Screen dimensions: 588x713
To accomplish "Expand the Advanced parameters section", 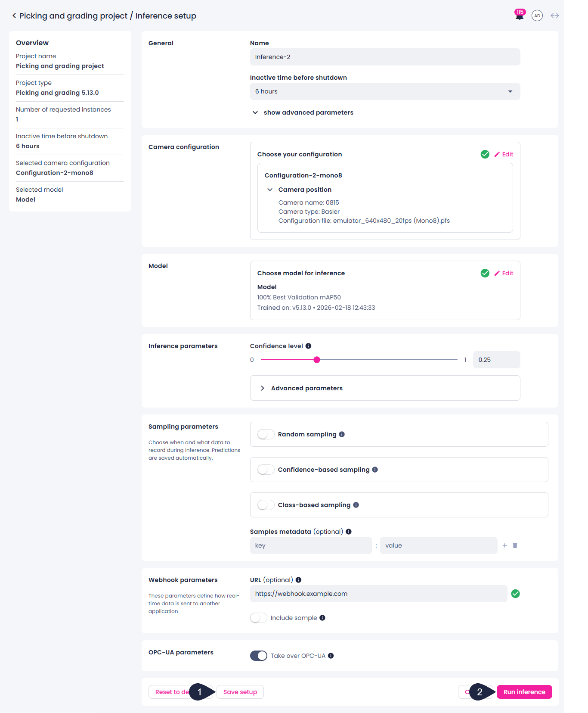I will click(385, 388).
